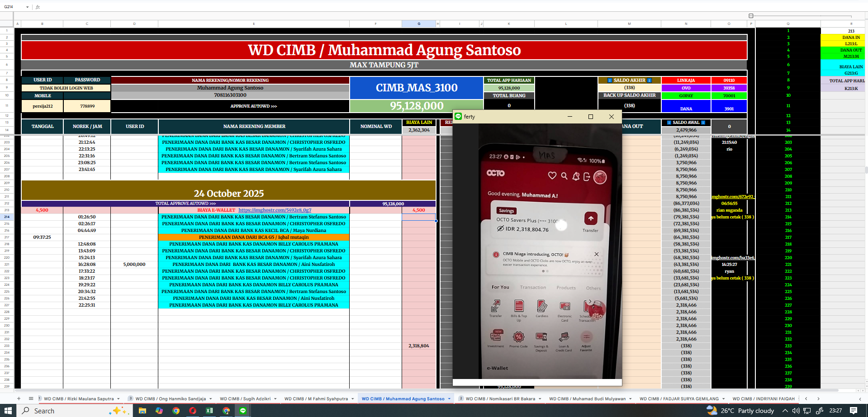
Task: Tap the Ask OCTO mascot button
Action: 596,310
